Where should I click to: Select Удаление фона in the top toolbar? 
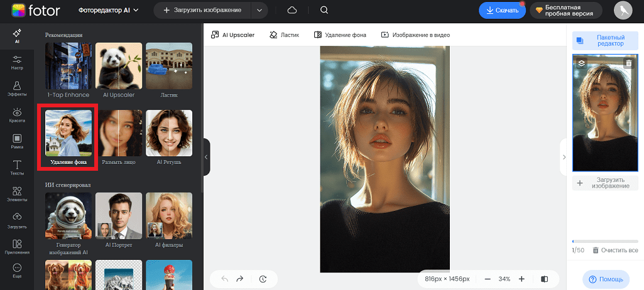(340, 35)
